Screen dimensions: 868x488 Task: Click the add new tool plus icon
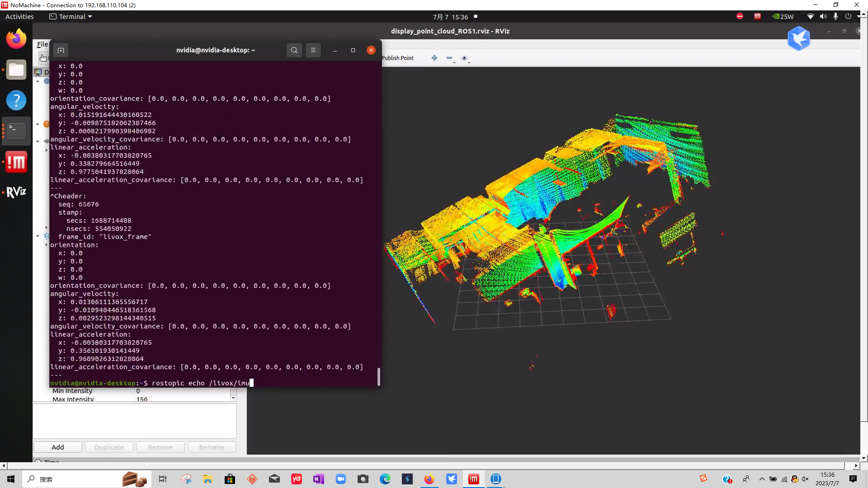[x=434, y=58]
